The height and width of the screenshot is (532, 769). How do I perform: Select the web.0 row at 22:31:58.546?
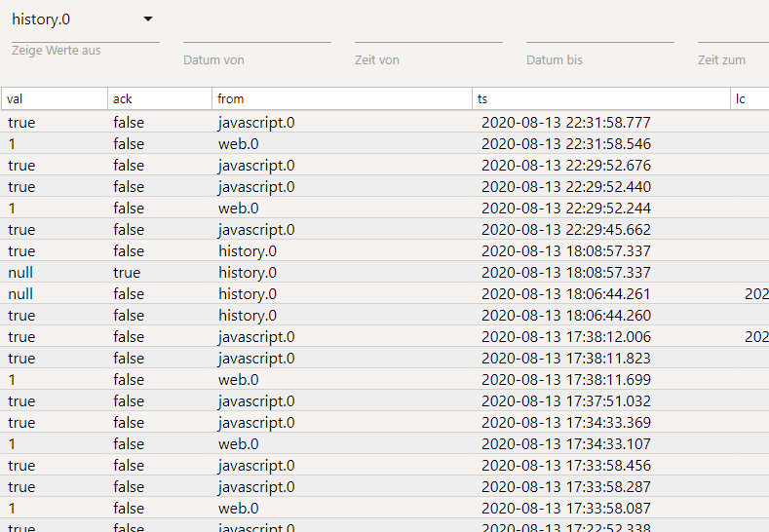tap(238, 143)
